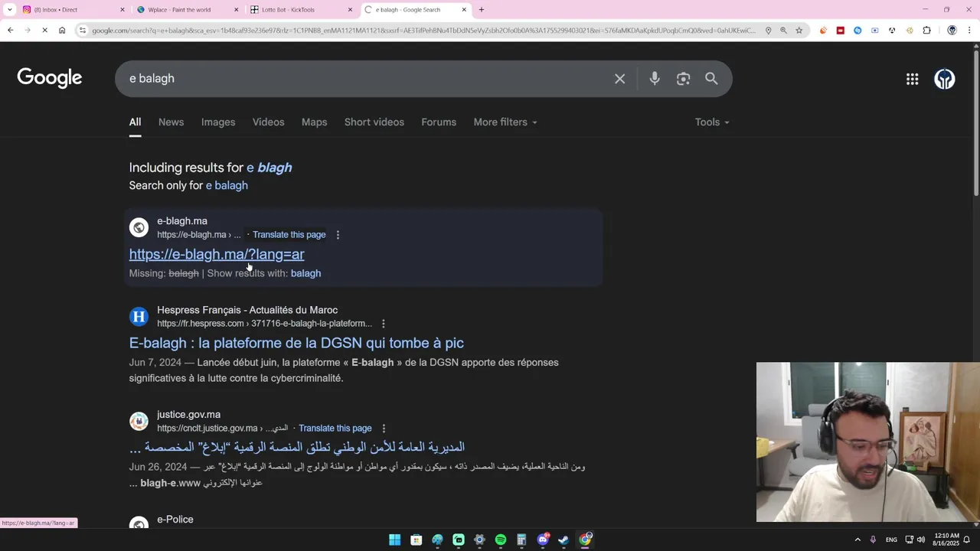980x551 pixels.
Task: Clear the search box with the X icon
Action: pos(619,79)
